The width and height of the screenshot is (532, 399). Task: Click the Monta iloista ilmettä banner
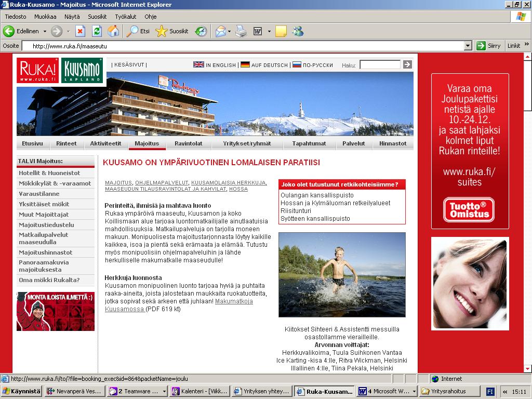click(56, 311)
